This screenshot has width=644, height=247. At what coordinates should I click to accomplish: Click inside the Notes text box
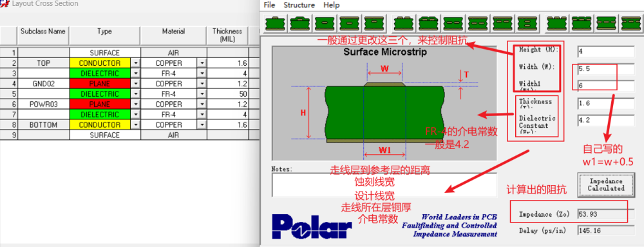click(x=384, y=185)
